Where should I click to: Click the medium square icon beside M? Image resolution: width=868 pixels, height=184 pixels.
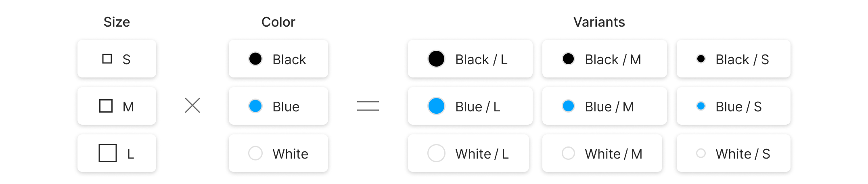106,106
